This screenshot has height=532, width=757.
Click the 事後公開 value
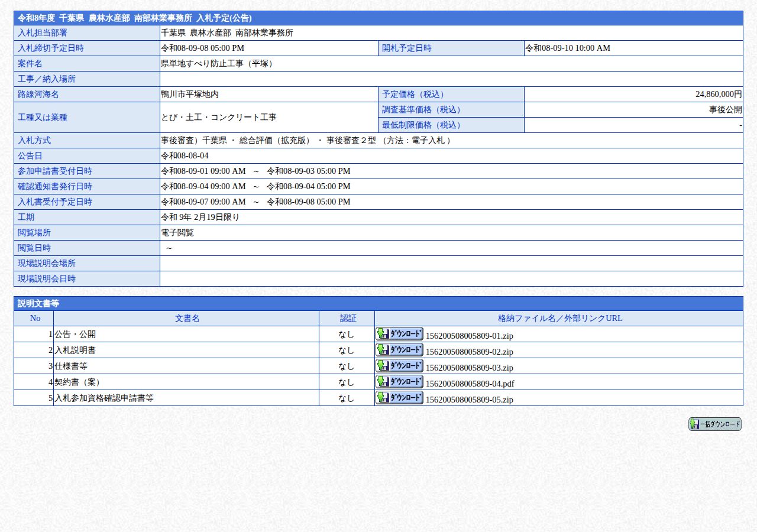(x=726, y=109)
